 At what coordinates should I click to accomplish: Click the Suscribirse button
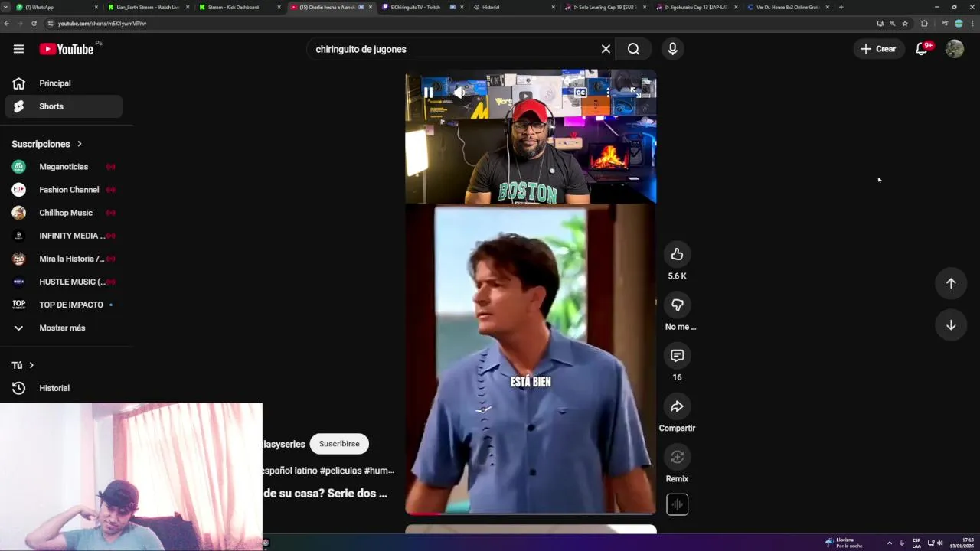pyautogui.click(x=339, y=444)
